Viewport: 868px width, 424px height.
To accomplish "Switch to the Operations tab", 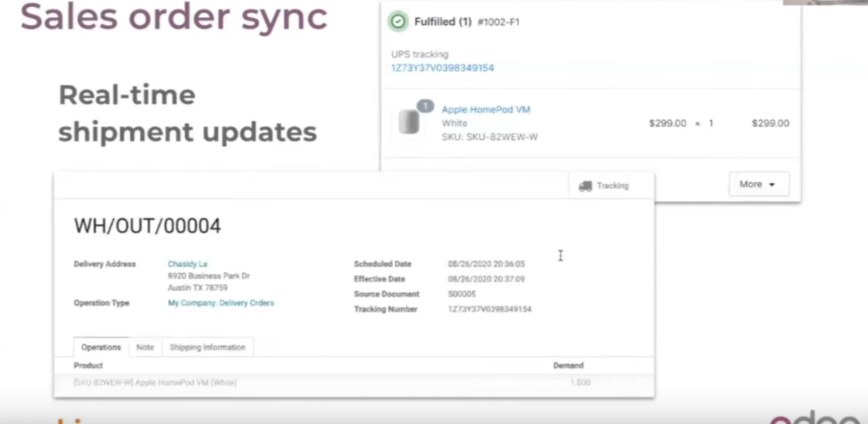I will (x=101, y=347).
